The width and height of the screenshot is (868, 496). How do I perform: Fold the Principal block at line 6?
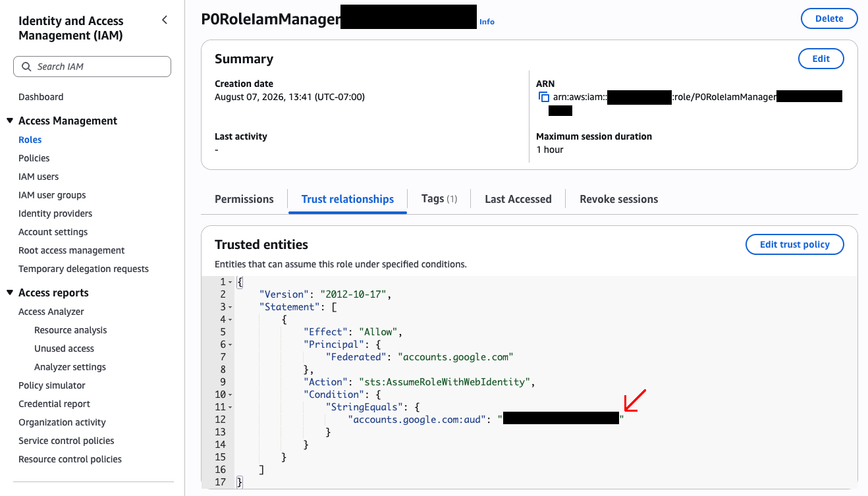pos(231,344)
